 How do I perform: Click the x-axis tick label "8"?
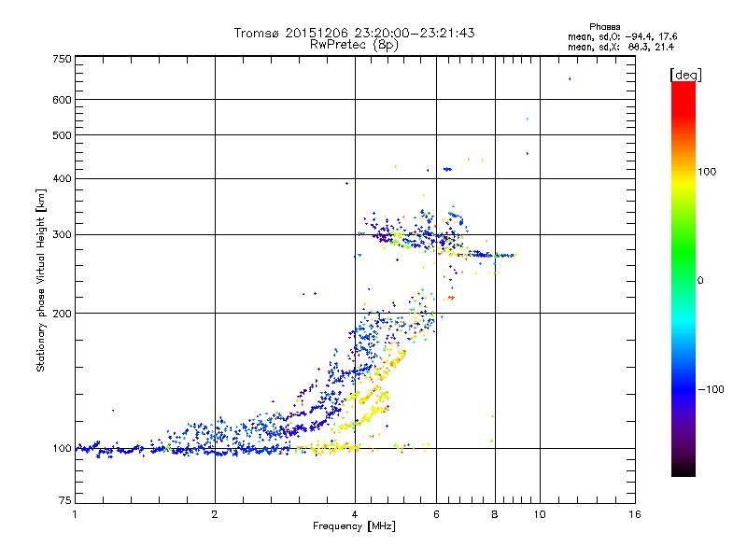pyautogui.click(x=495, y=514)
